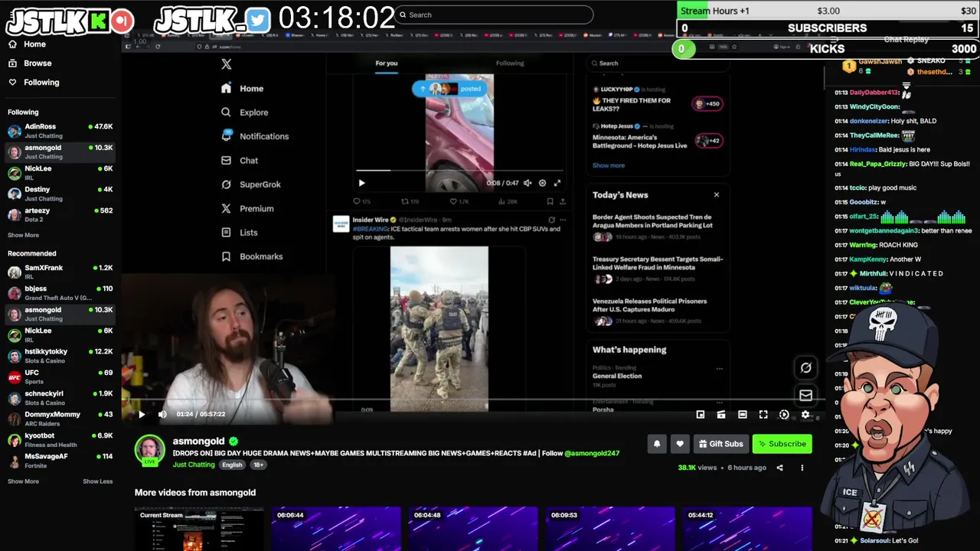The width and height of the screenshot is (980, 551).
Task: Bookmark the tweet above Insider Wire
Action: (550, 202)
